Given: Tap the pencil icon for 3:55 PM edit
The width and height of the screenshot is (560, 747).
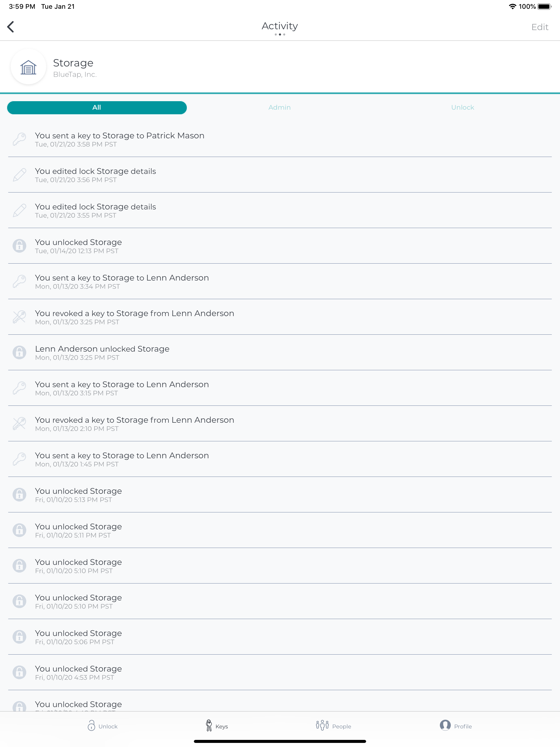Looking at the screenshot, I should 20,210.
